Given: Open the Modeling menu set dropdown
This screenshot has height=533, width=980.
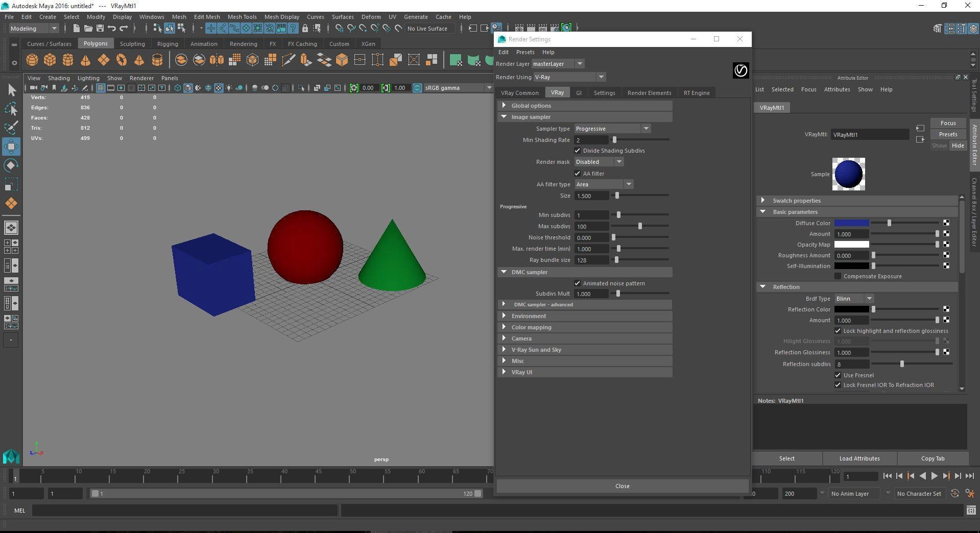Looking at the screenshot, I should (34, 29).
